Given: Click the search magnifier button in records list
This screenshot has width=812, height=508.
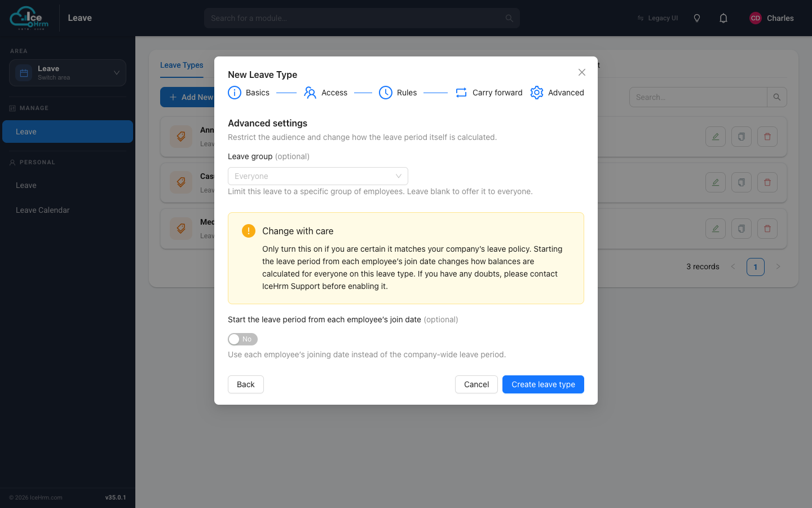Looking at the screenshot, I should 777,97.
